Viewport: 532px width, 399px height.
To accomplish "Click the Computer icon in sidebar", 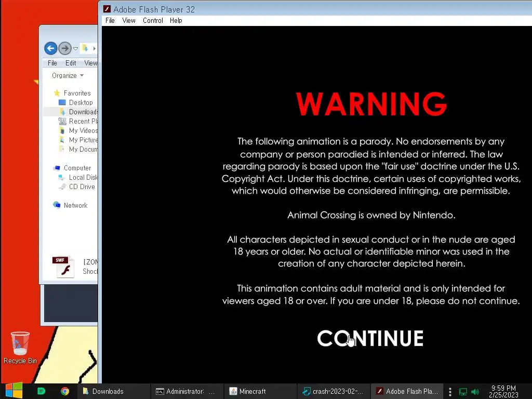I will (57, 168).
